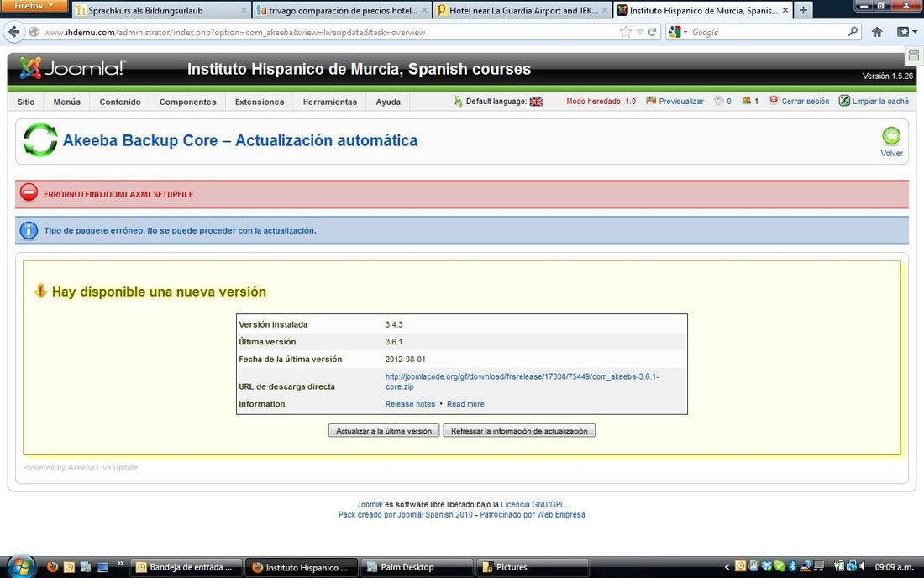
Task: Open the Herramientas menu
Action: (x=330, y=102)
